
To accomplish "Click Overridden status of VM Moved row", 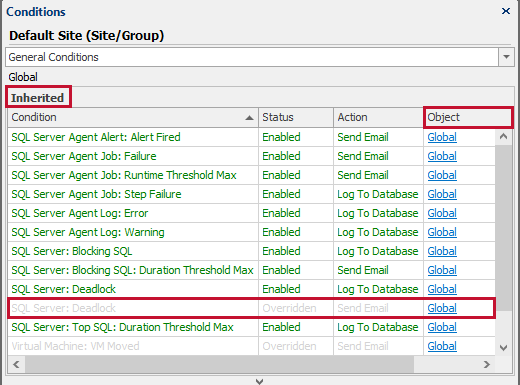I will click(x=289, y=346).
